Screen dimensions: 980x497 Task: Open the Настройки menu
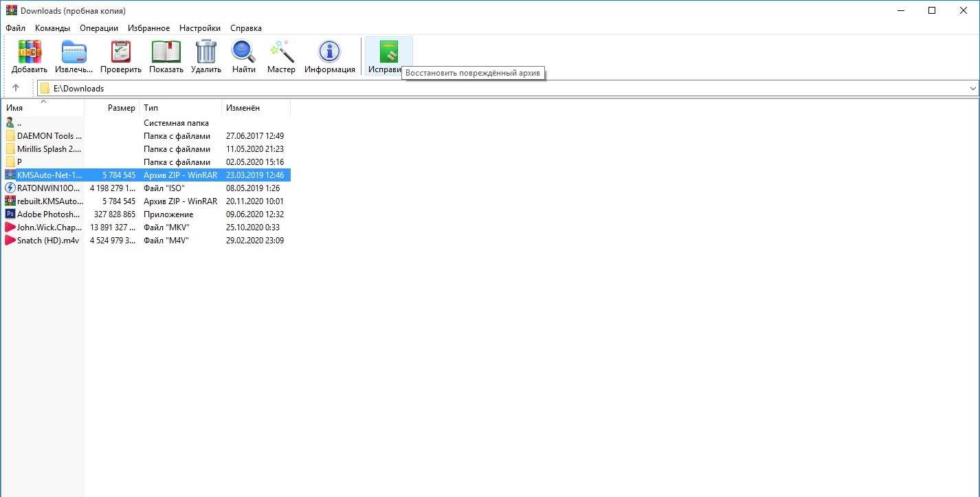[200, 28]
